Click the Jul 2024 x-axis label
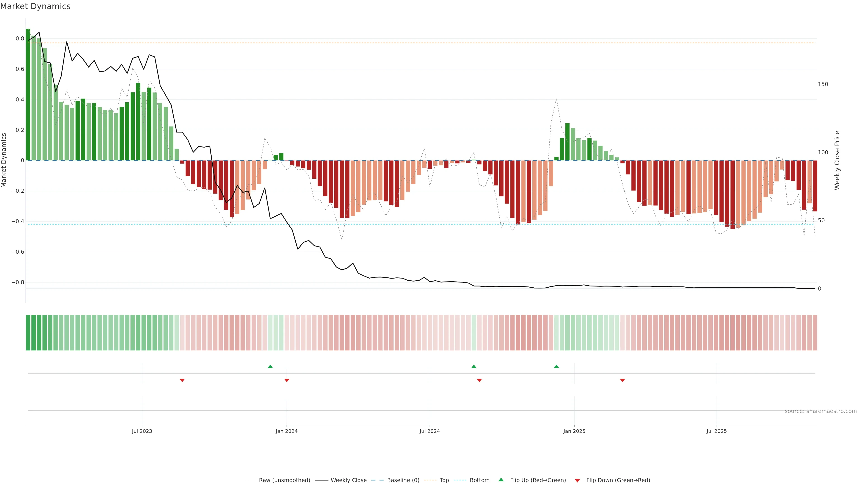This screenshot has height=488, width=868. click(x=430, y=431)
